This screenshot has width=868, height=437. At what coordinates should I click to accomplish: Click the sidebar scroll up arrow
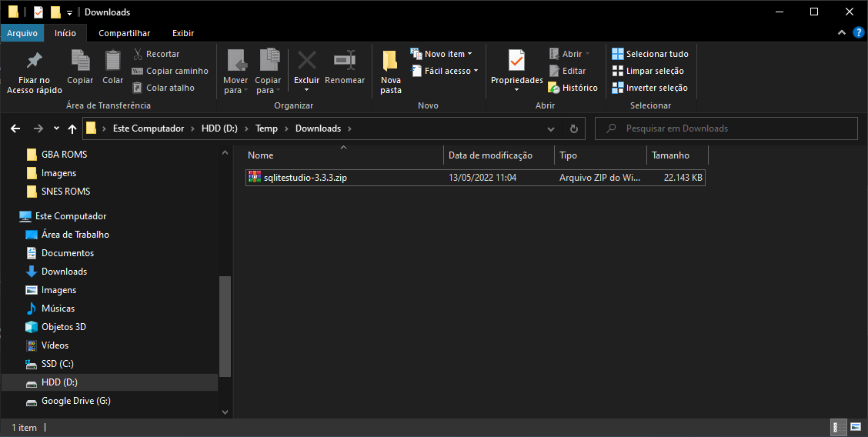(225, 152)
